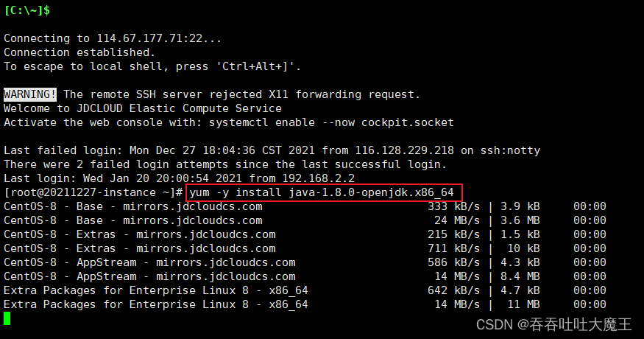
Task: Click the cockpit.socket command text
Action: (408, 122)
